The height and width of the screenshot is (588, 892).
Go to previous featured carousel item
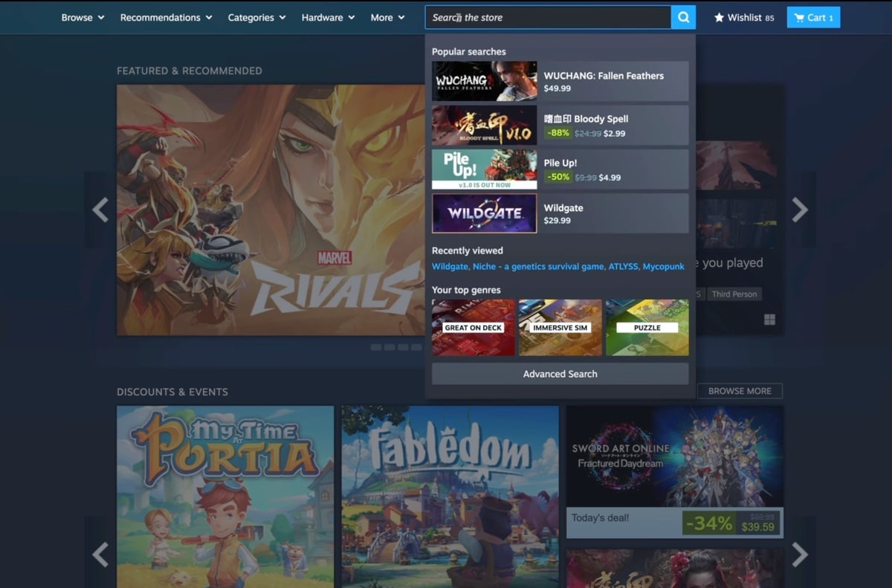tap(100, 210)
